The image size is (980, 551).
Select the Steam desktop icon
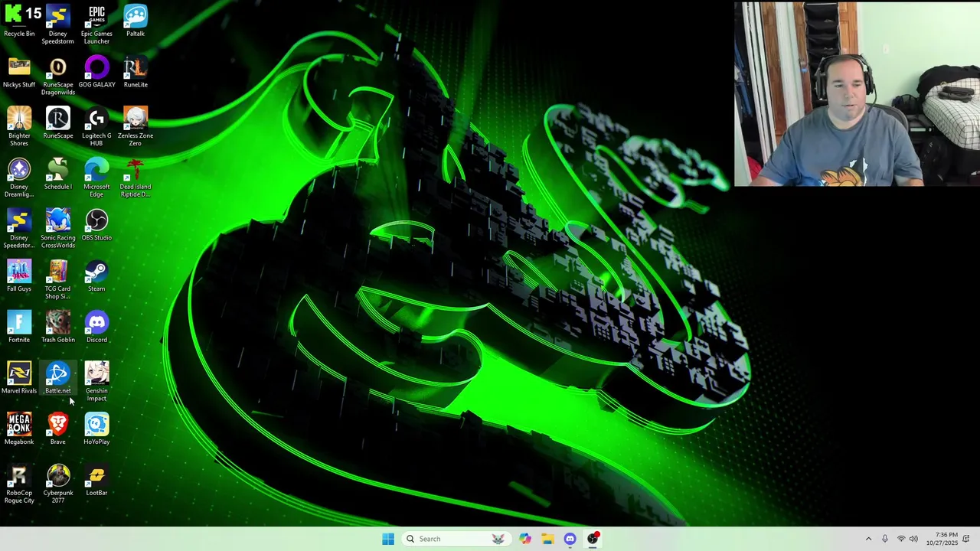click(x=96, y=275)
